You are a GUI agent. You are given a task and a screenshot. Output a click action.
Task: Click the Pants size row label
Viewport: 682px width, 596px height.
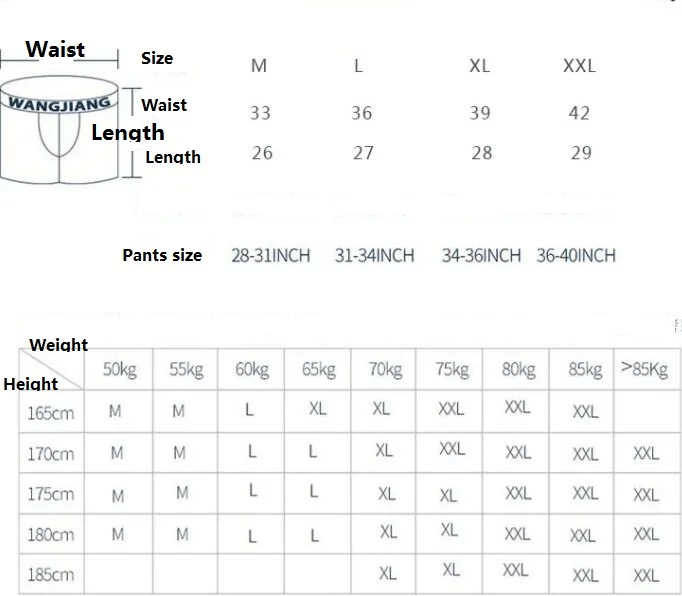pos(162,255)
